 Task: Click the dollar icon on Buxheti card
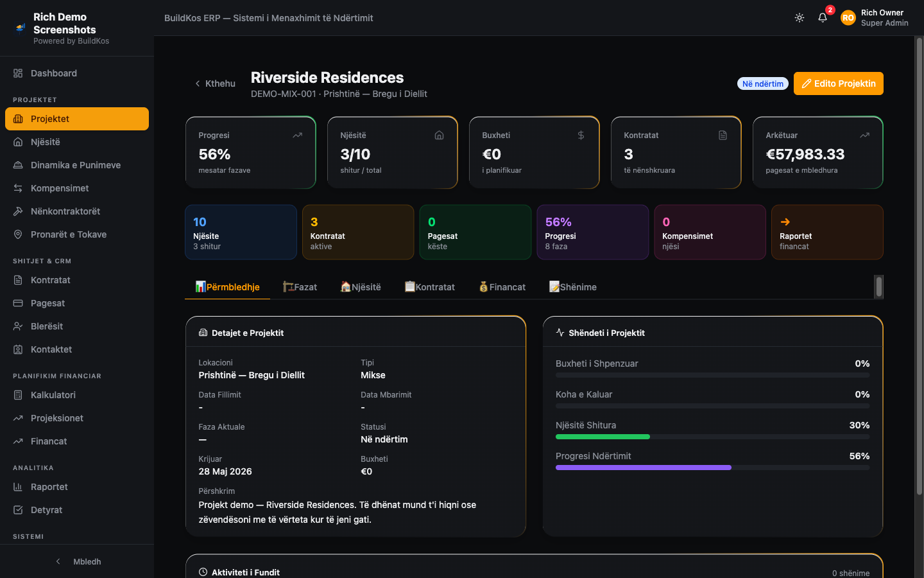581,136
